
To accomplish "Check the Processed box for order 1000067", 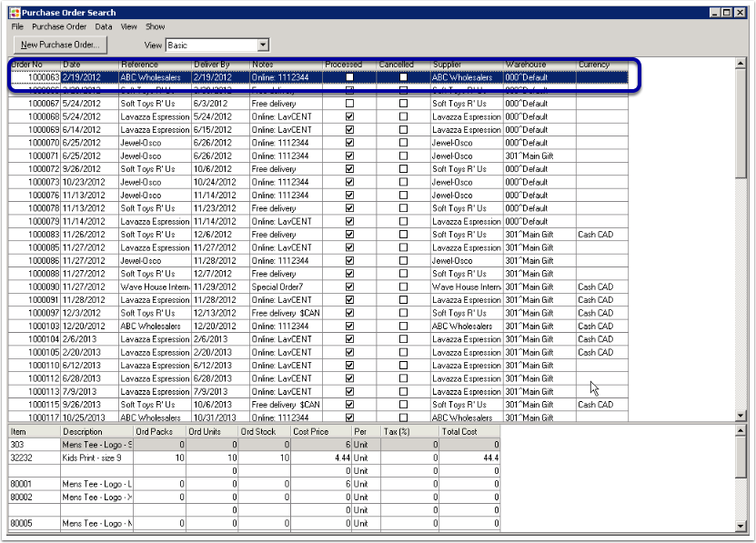I will tap(349, 103).
